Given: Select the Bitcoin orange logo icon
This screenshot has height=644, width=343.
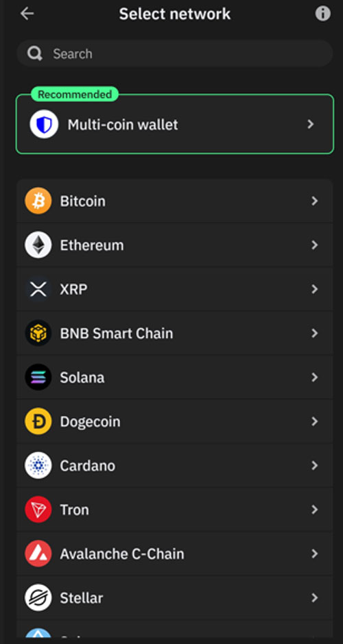Looking at the screenshot, I should (38, 201).
